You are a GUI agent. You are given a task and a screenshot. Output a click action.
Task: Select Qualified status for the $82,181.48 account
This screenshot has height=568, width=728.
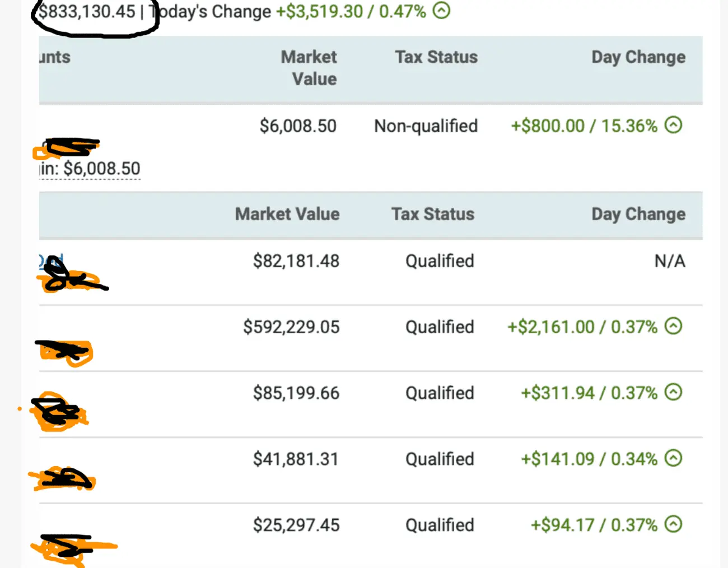click(x=439, y=260)
